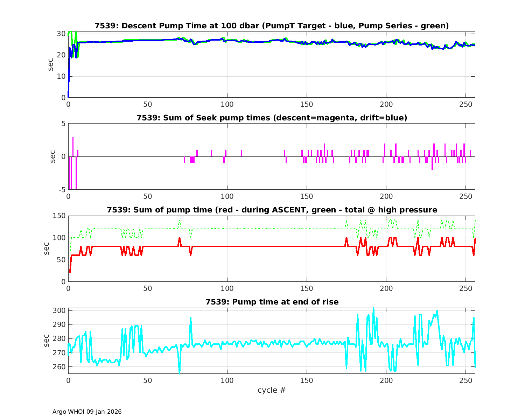Image resolution: width=525 pixels, height=420 pixels.
Task: Click the Sum of pump time ASCENT title
Action: [272, 210]
